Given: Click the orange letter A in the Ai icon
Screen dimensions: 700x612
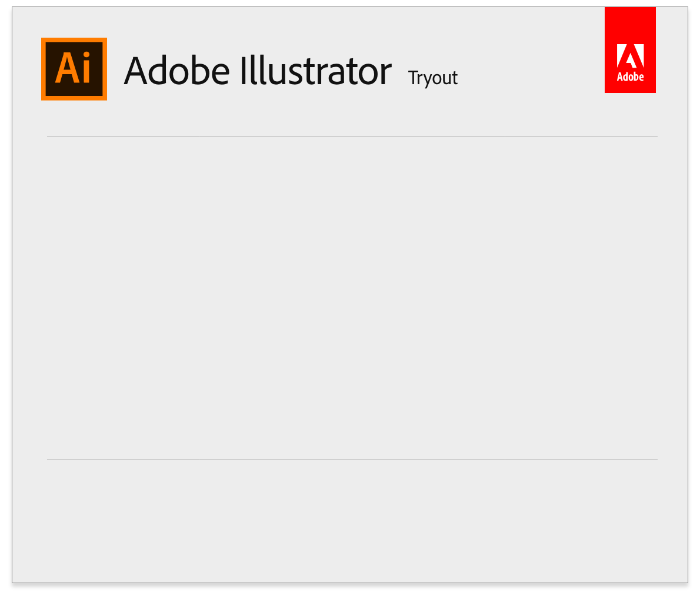Looking at the screenshot, I should (67, 68).
